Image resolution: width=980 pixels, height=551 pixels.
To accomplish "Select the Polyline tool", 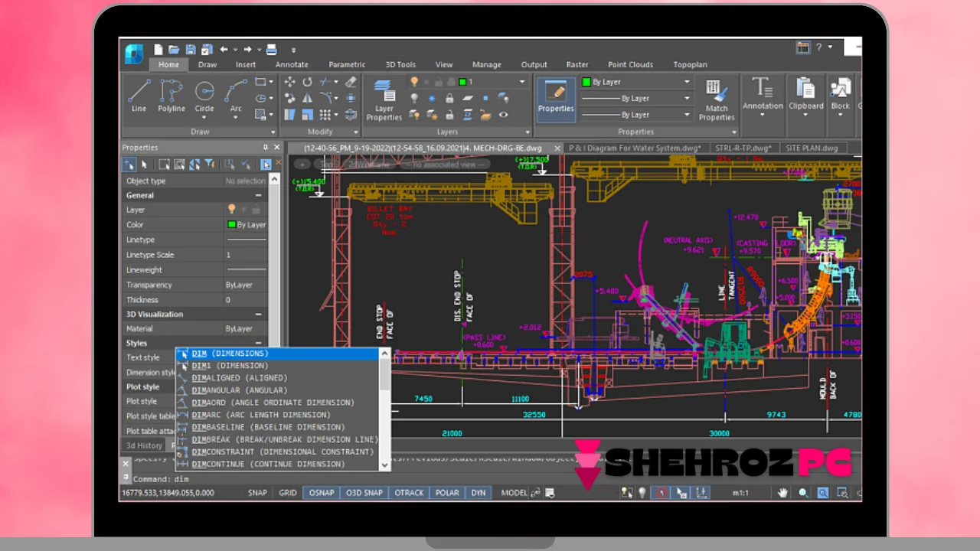I will [x=171, y=96].
